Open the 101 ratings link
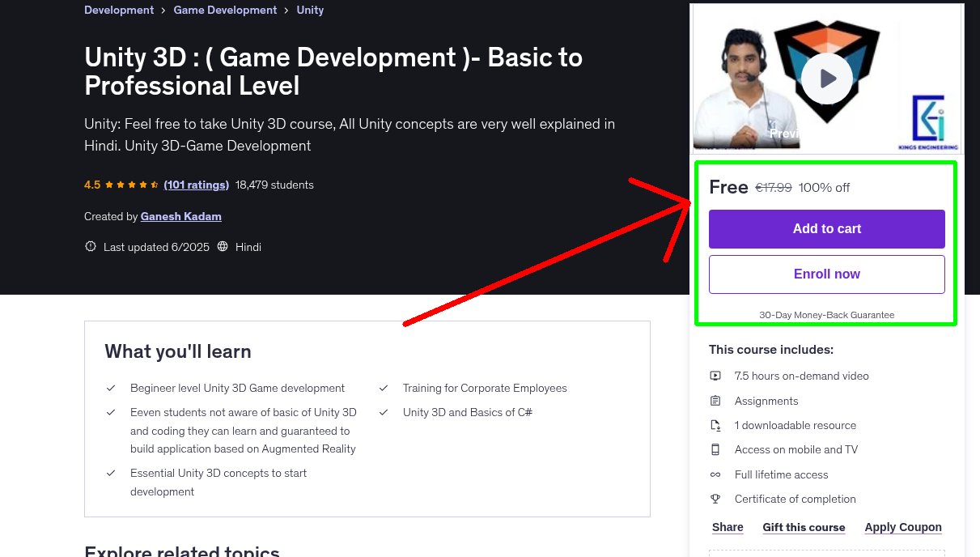 click(196, 185)
